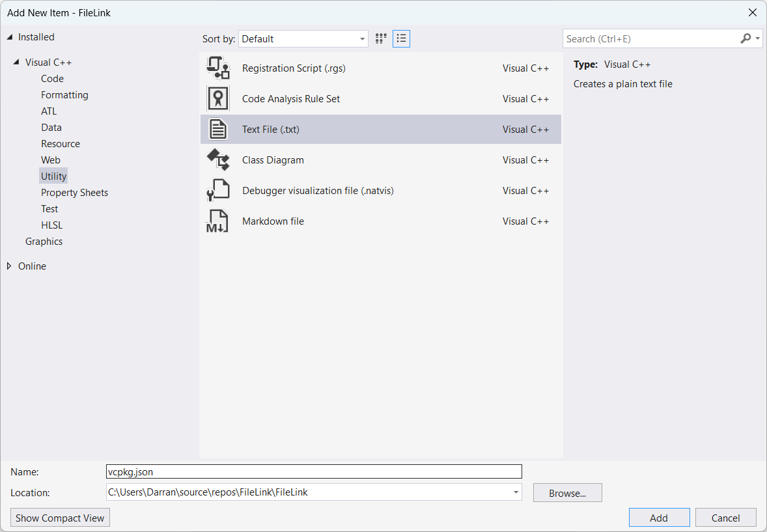Select the Utility category
The height and width of the screenshot is (532, 767).
point(53,176)
